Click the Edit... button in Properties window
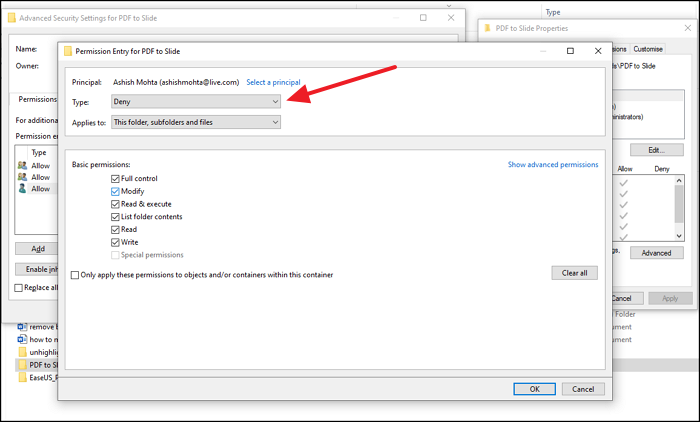 (657, 150)
